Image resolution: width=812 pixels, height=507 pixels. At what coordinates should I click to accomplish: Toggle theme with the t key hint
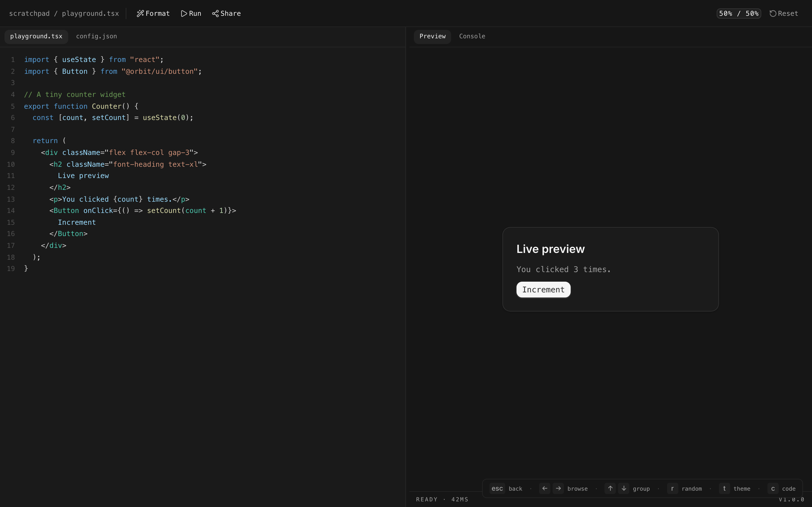tap(724, 488)
